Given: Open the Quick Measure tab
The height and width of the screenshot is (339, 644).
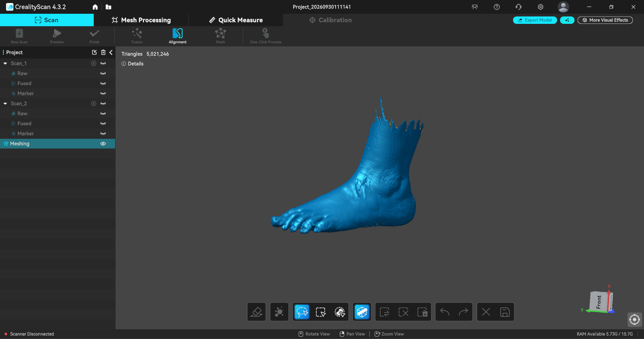Looking at the screenshot, I should (x=236, y=20).
